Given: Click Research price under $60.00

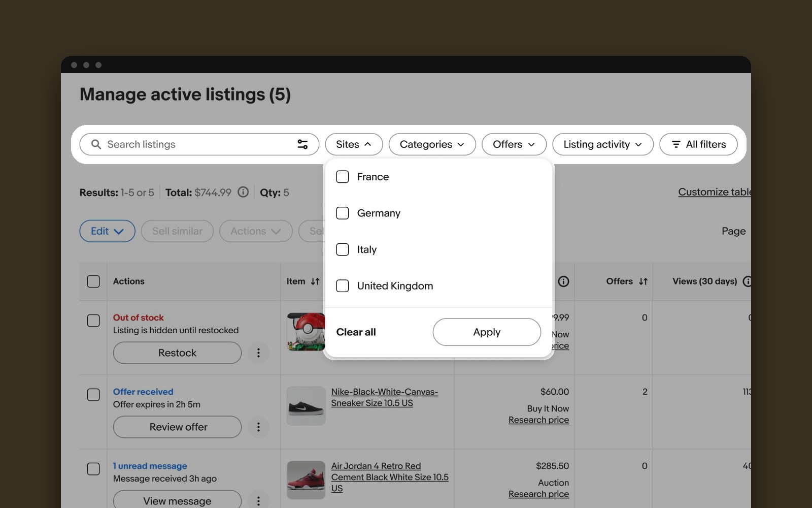Looking at the screenshot, I should tap(538, 420).
